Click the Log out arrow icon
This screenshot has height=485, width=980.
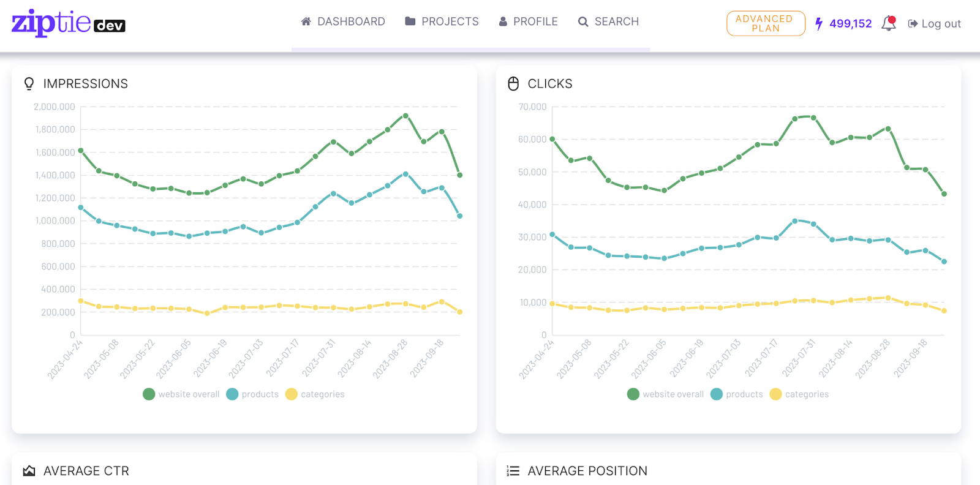[x=913, y=24]
